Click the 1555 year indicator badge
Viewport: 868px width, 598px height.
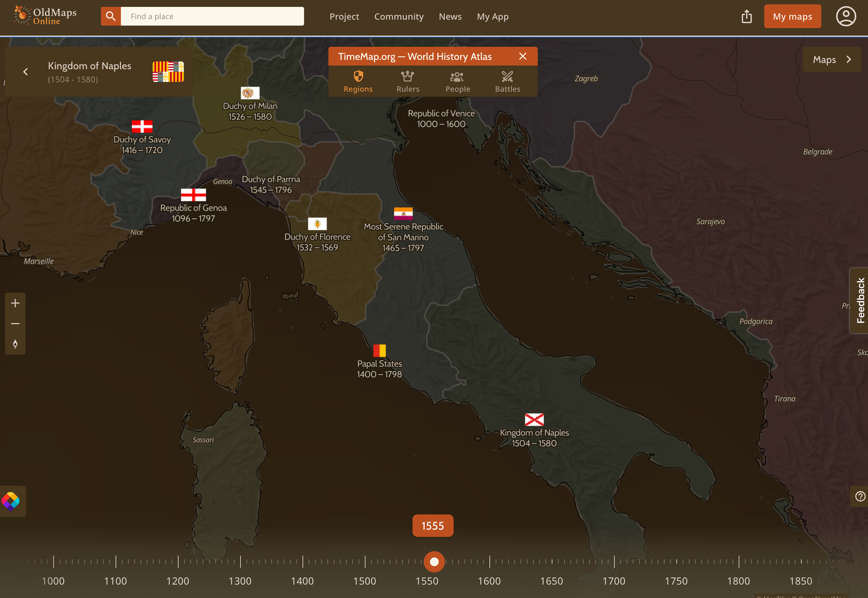coord(433,526)
